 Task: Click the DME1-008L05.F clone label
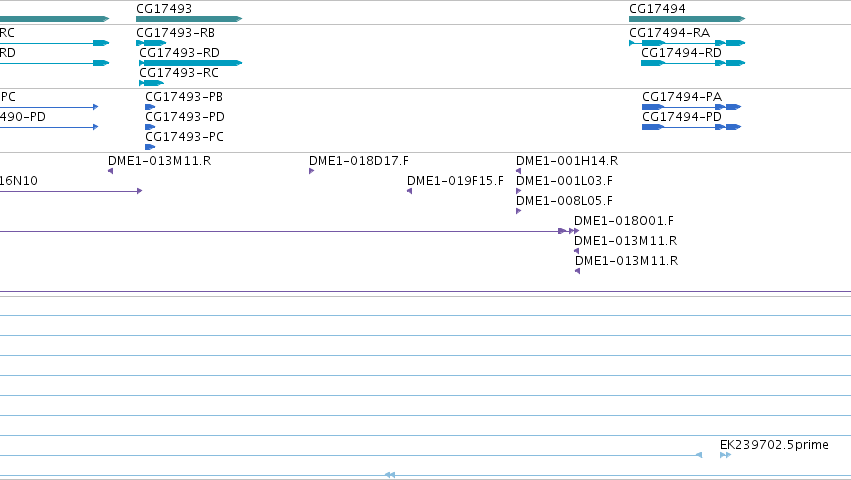tap(564, 201)
